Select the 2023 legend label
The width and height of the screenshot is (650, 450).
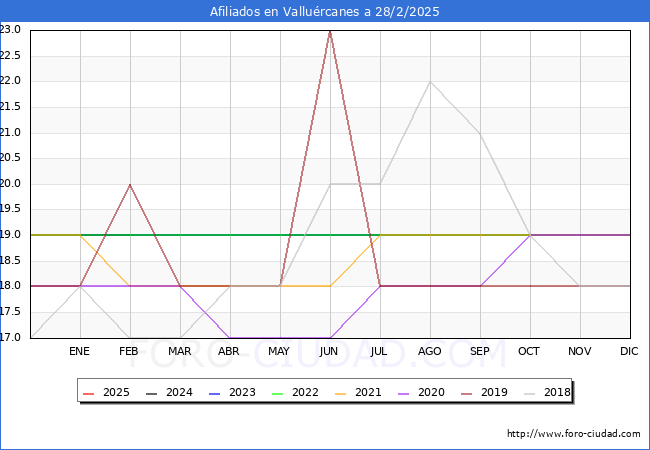[242, 392]
